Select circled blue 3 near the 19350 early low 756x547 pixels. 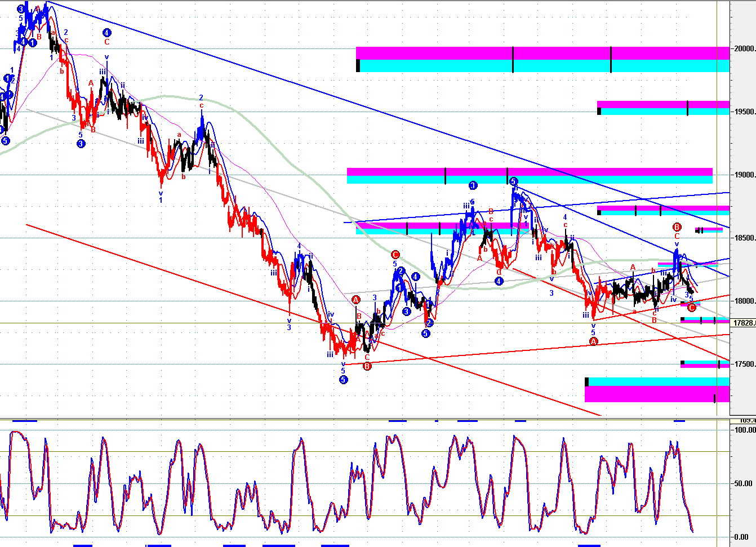pyautogui.click(x=81, y=144)
